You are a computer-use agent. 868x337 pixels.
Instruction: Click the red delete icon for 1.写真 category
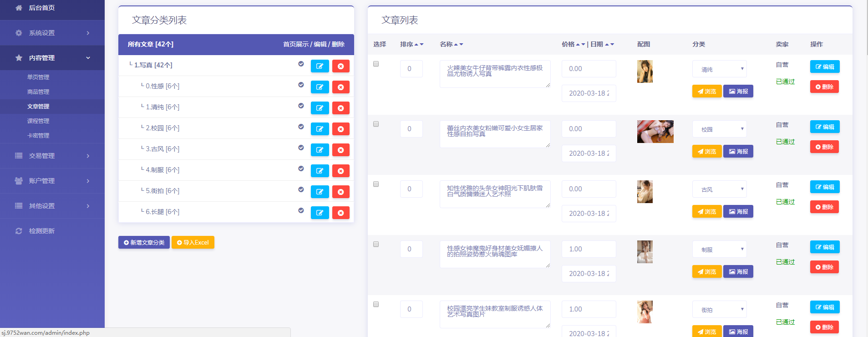pyautogui.click(x=340, y=66)
